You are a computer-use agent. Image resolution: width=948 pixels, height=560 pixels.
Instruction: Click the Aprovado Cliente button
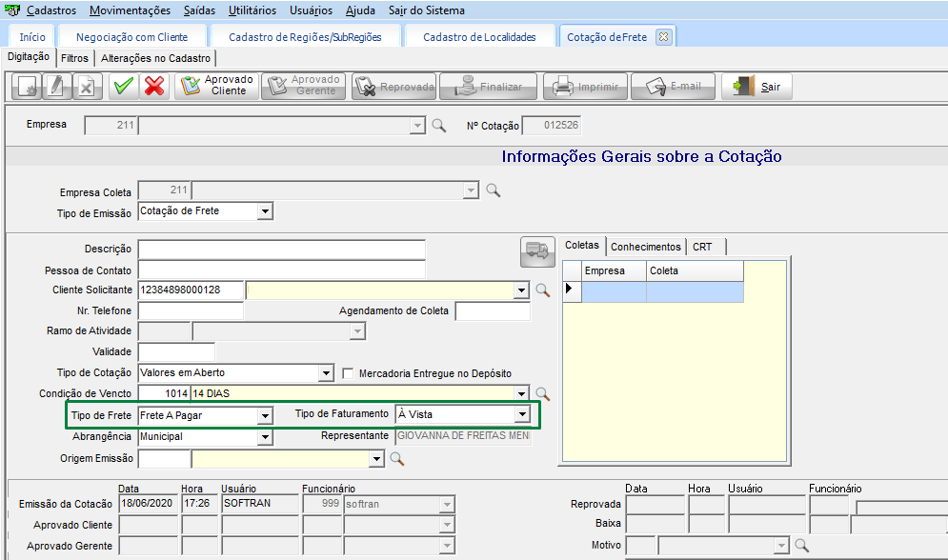pos(217,86)
